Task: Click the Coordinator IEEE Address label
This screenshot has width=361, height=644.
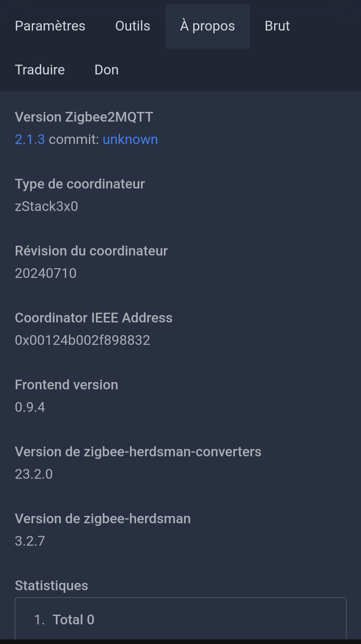Action: pyautogui.click(x=94, y=318)
